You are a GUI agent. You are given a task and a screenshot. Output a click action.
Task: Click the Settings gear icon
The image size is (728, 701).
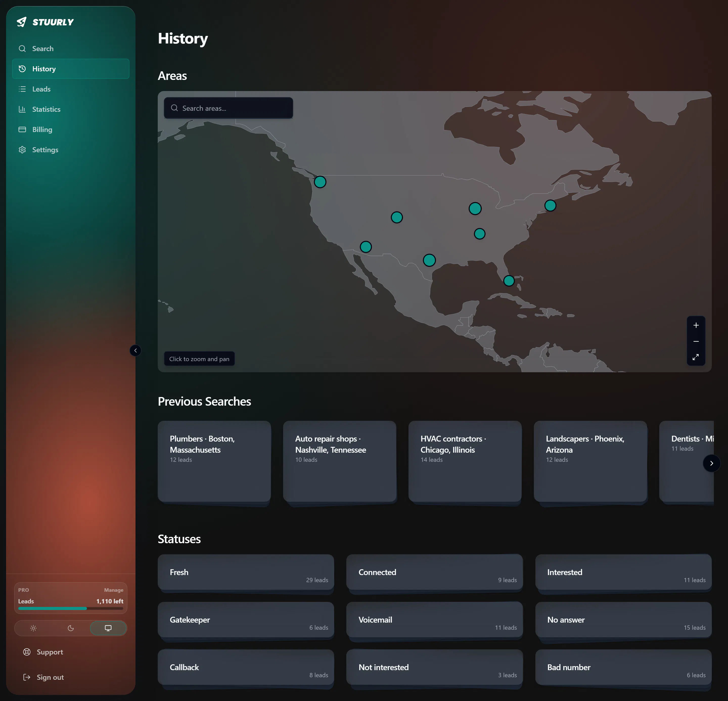click(x=22, y=150)
